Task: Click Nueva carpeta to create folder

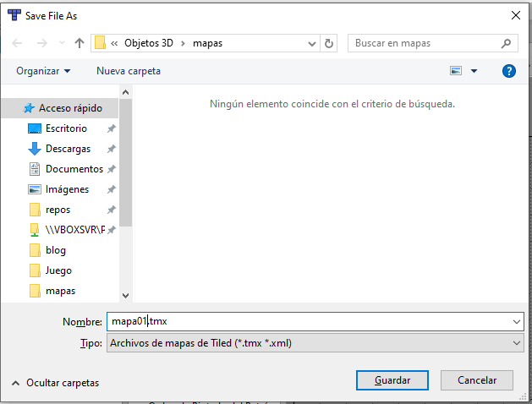Action: (x=128, y=71)
